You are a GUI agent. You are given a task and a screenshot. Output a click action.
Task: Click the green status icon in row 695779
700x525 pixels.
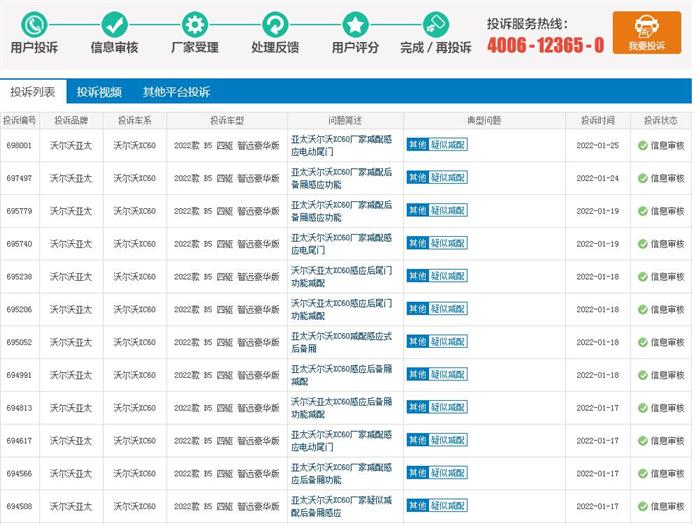click(642, 211)
